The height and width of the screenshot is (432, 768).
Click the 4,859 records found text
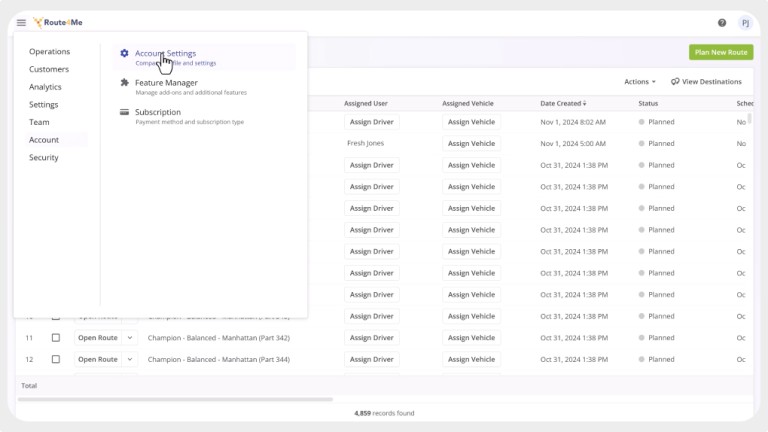pyautogui.click(x=384, y=413)
